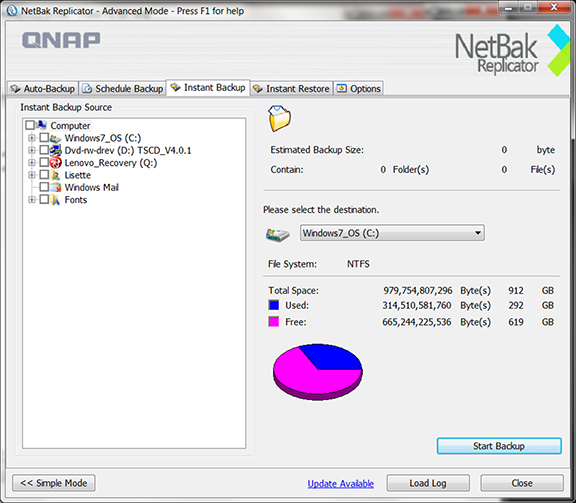Screen dimensions: 576x503
Task: Switch back to Simple Mode
Action: tap(54, 483)
